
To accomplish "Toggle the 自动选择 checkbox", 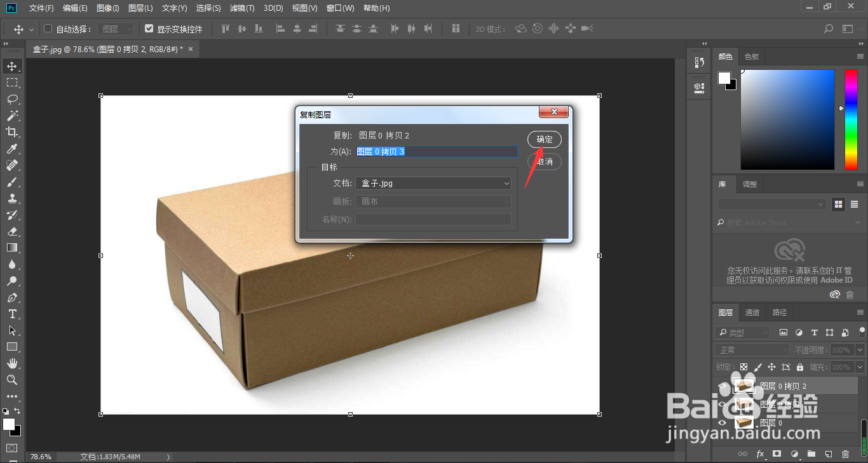I will 48,29.
